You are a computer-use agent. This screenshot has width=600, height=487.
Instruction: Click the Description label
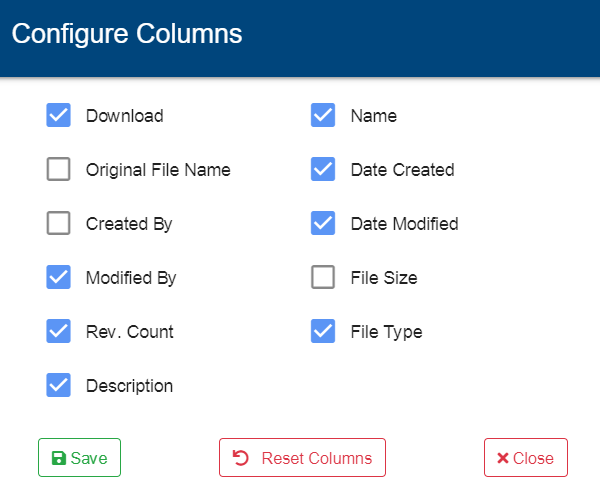click(x=130, y=386)
